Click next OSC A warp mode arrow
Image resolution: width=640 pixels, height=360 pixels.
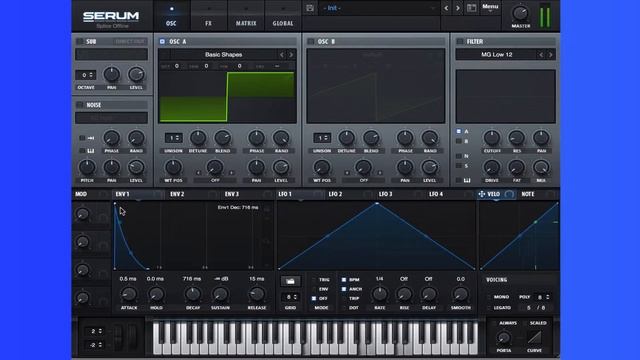[x=231, y=173]
